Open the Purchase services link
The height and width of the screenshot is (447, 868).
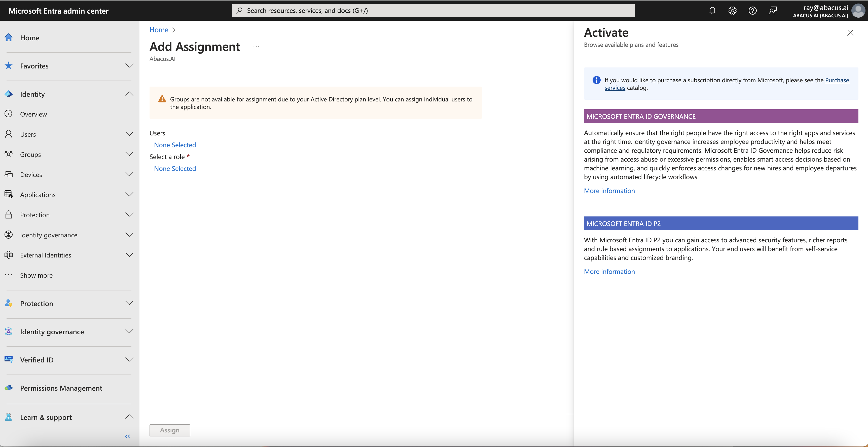[837, 80]
